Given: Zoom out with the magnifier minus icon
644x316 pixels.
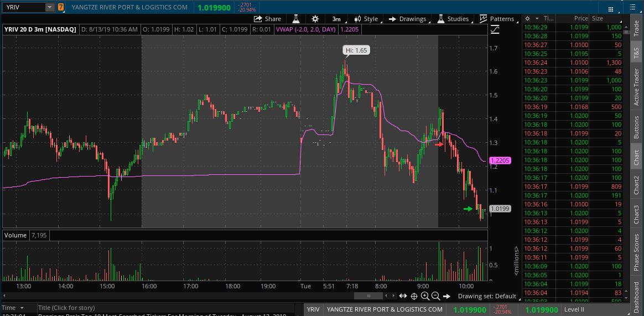Looking at the screenshot, I should (436, 296).
